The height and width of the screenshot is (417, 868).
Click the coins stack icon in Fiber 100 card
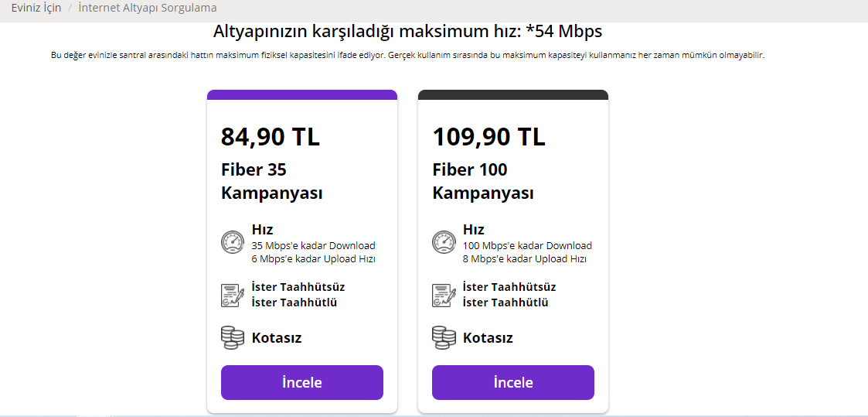pyautogui.click(x=444, y=337)
